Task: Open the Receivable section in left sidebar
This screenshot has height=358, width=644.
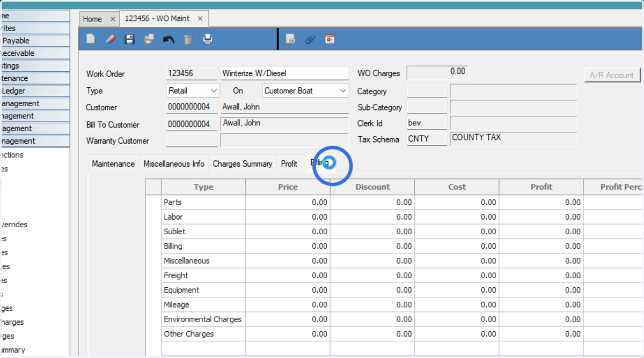Action: pos(34,53)
